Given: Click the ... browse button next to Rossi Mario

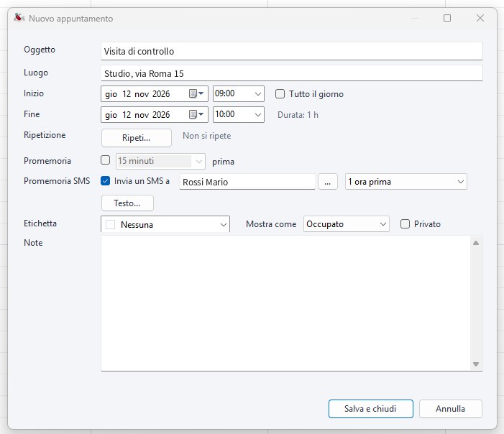Looking at the screenshot, I should point(328,182).
